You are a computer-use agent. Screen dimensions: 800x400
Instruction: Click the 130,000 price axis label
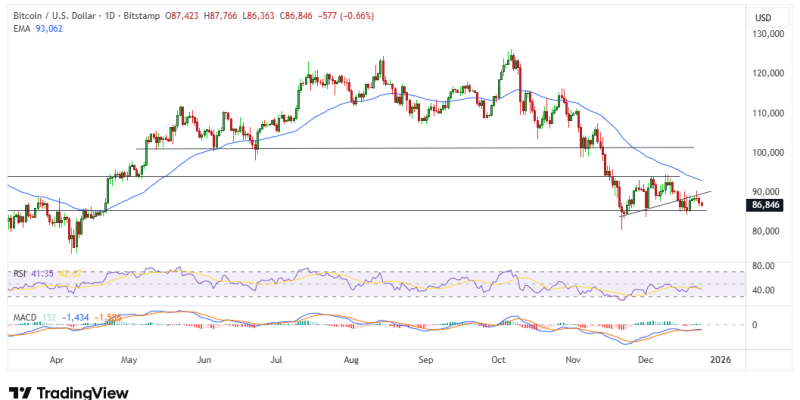coord(766,35)
